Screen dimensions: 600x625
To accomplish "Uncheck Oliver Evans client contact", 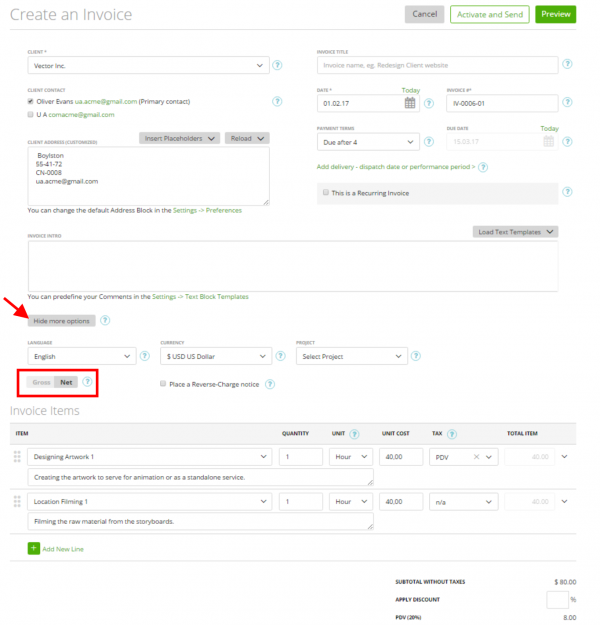I will [x=31, y=101].
